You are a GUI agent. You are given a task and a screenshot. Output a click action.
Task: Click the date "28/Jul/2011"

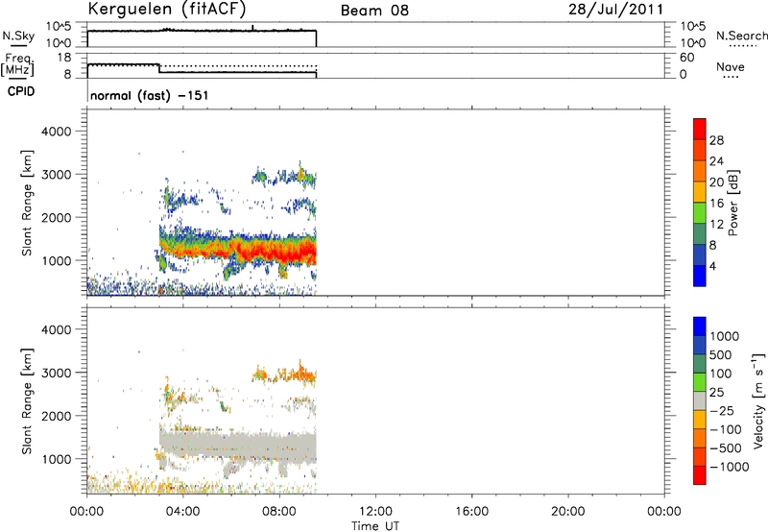click(616, 10)
